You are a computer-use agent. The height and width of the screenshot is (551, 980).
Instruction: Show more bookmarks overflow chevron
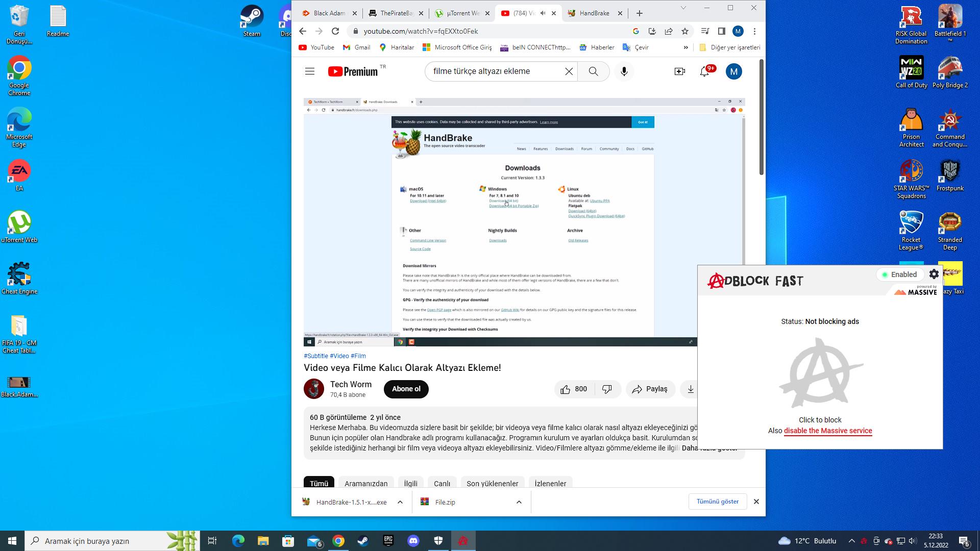coord(685,47)
